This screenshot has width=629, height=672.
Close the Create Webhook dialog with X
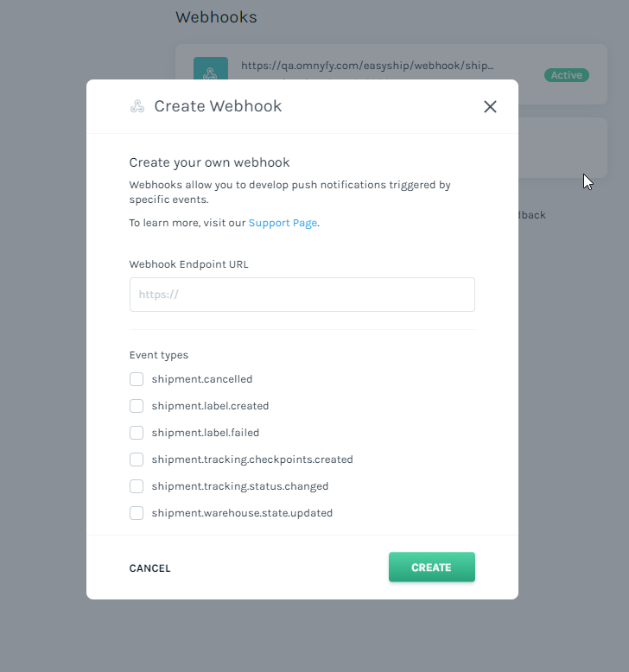click(490, 107)
